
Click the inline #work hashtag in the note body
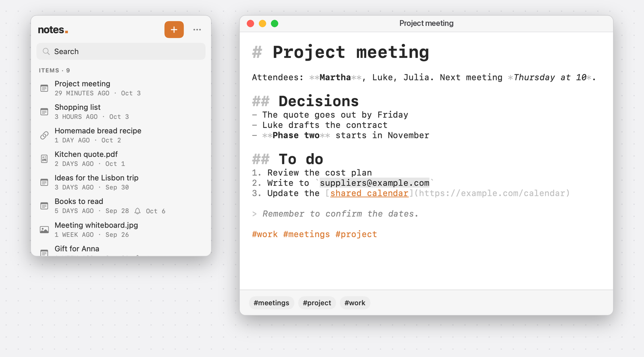[x=265, y=234]
